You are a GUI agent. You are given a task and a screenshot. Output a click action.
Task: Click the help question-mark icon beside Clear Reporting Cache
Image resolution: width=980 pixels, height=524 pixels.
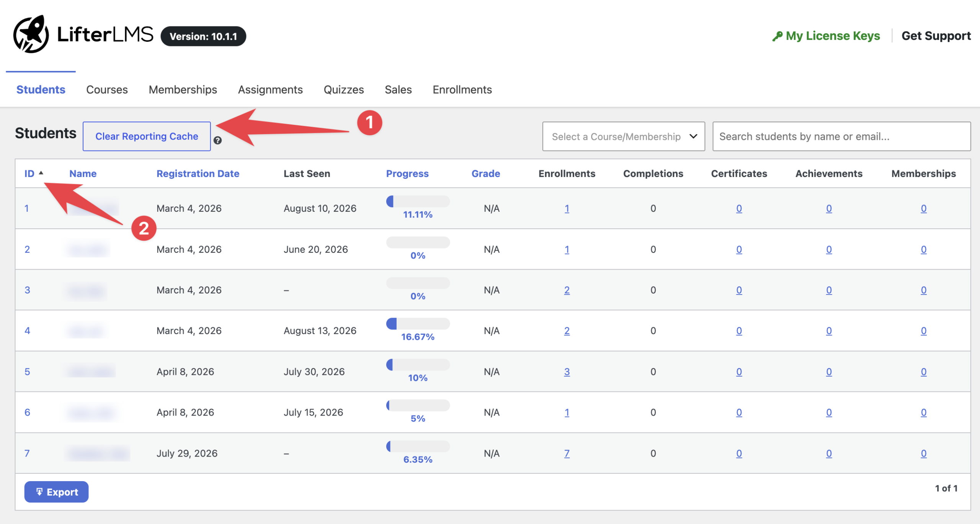pos(217,141)
